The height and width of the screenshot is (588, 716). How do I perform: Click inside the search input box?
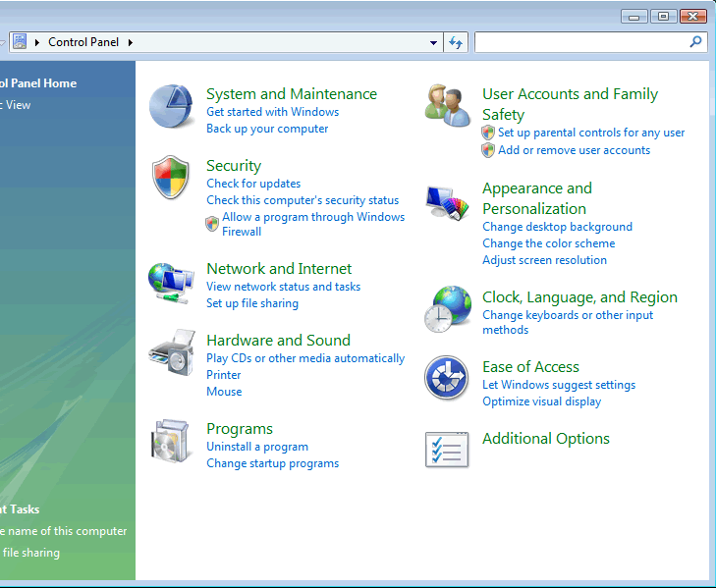click(x=579, y=42)
